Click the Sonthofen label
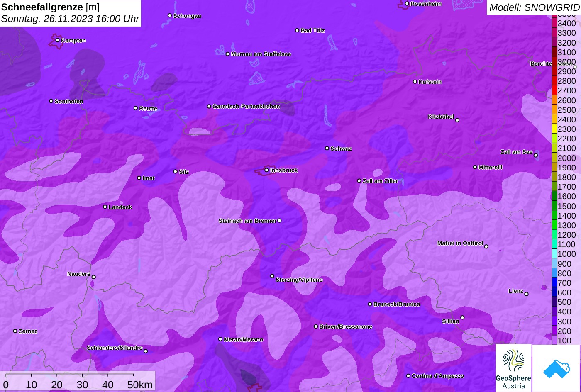Viewport: 581px width, 392px height. pos(69,101)
